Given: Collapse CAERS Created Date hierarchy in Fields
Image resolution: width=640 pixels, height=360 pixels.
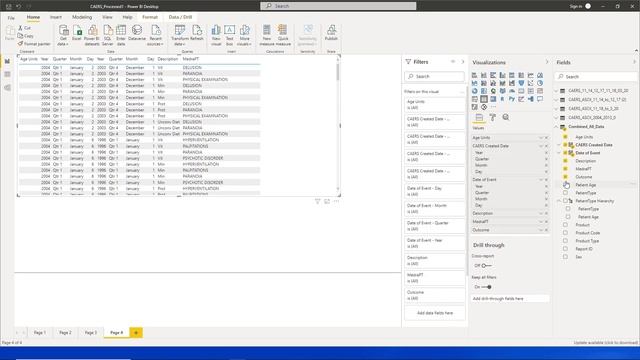Looking at the screenshot, I should click(560, 145).
